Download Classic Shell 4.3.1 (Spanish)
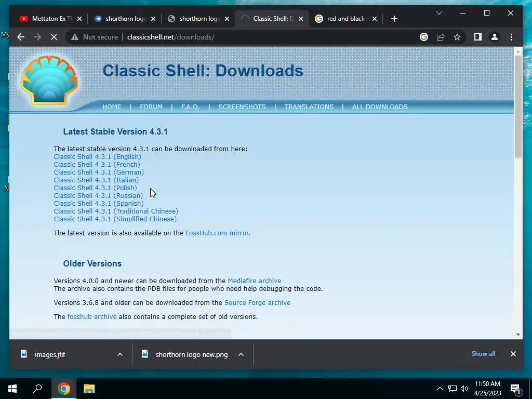The width and height of the screenshot is (532, 399). tap(99, 203)
